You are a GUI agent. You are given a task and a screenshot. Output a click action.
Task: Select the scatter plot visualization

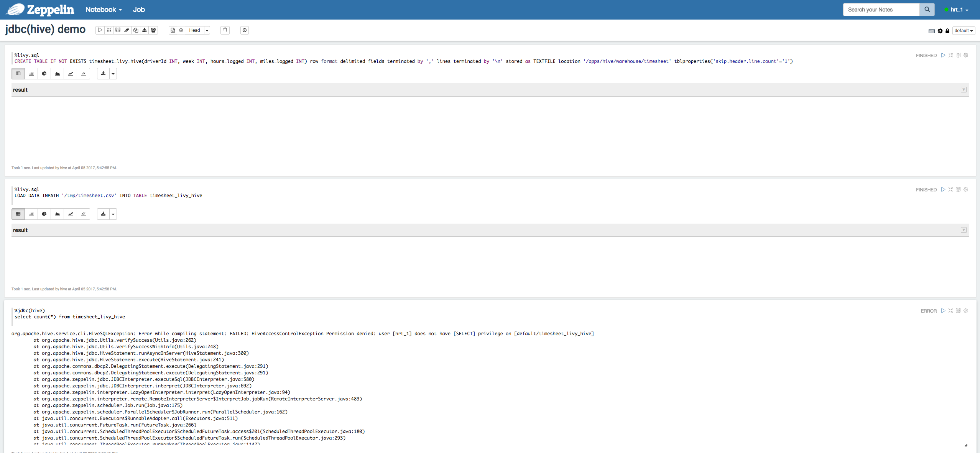tap(83, 74)
